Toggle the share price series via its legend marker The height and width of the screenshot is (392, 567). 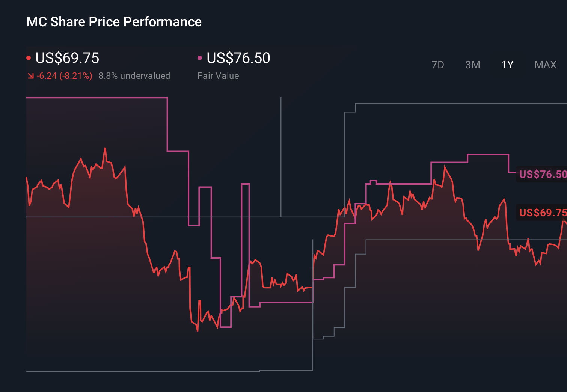point(29,57)
